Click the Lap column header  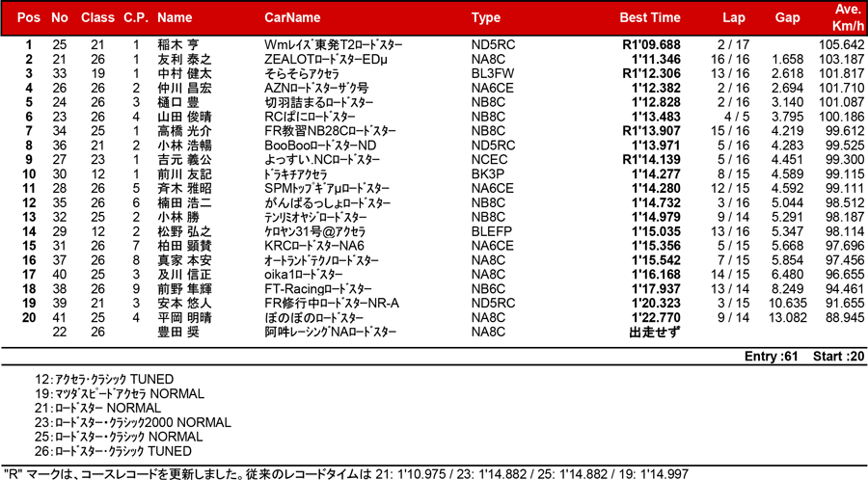point(734,17)
